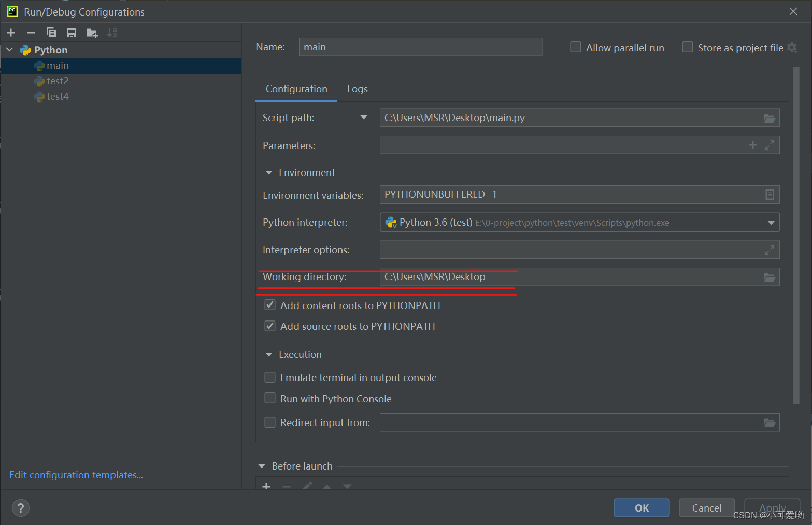Select the test2 configuration in tree
This screenshot has height=525, width=812.
58,81
